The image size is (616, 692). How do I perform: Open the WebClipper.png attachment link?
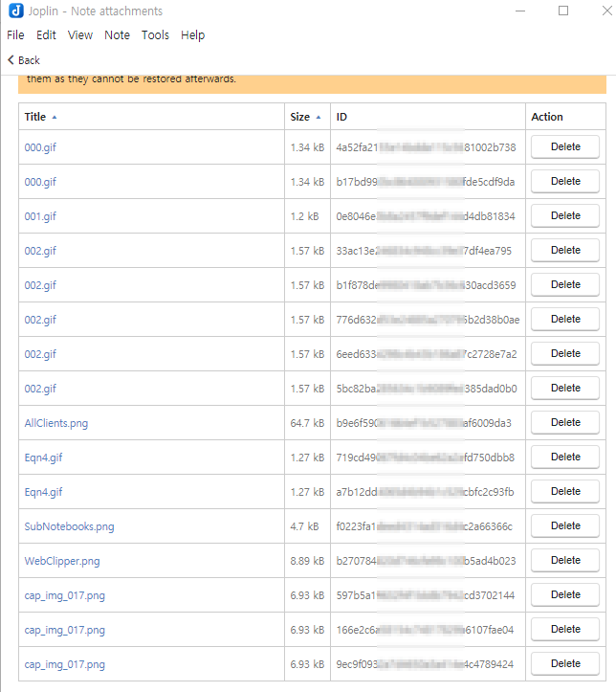coord(62,561)
